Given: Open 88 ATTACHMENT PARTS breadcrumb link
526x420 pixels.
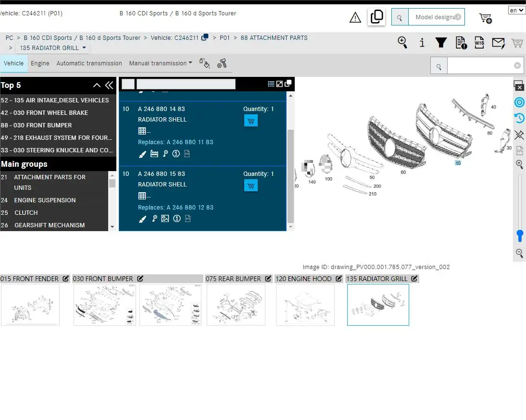Looking at the screenshot, I should click(x=274, y=38).
